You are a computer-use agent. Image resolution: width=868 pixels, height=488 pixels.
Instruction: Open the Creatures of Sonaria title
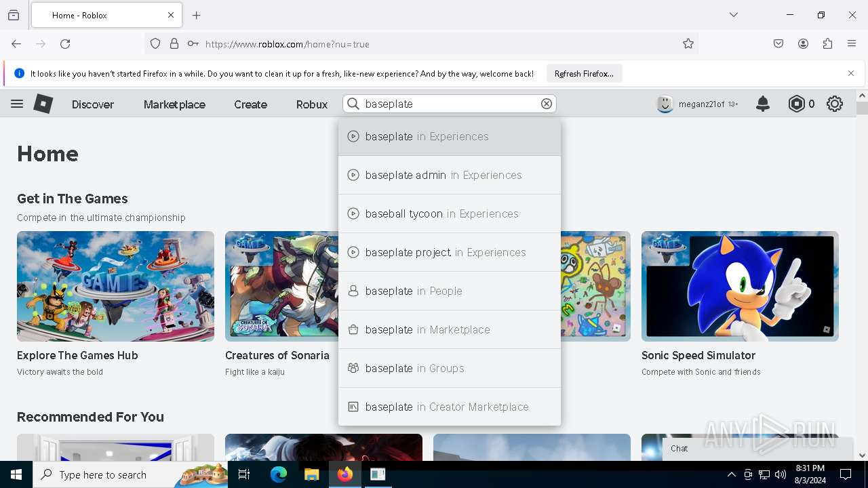277,355
